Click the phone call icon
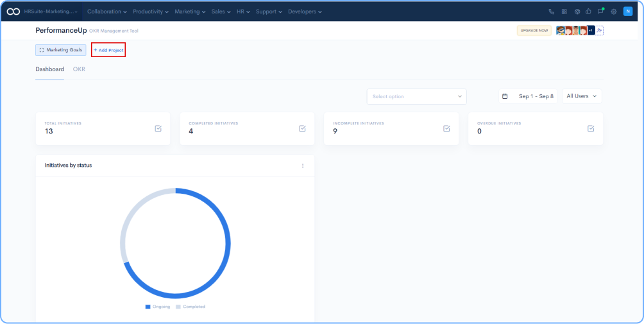This screenshot has width=644, height=324. [x=552, y=12]
